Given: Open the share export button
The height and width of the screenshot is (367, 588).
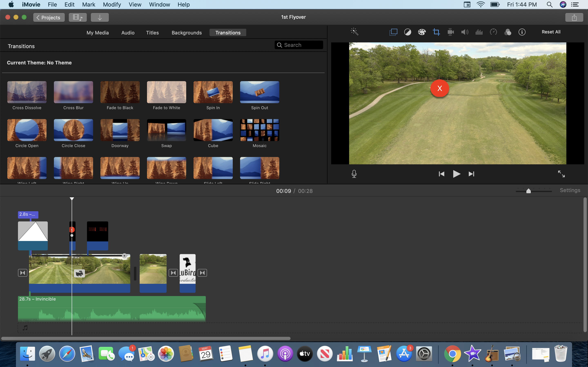Looking at the screenshot, I should point(574,18).
